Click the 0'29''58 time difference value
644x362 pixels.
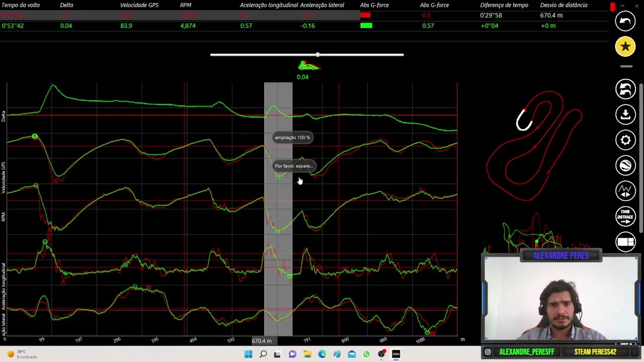click(491, 16)
